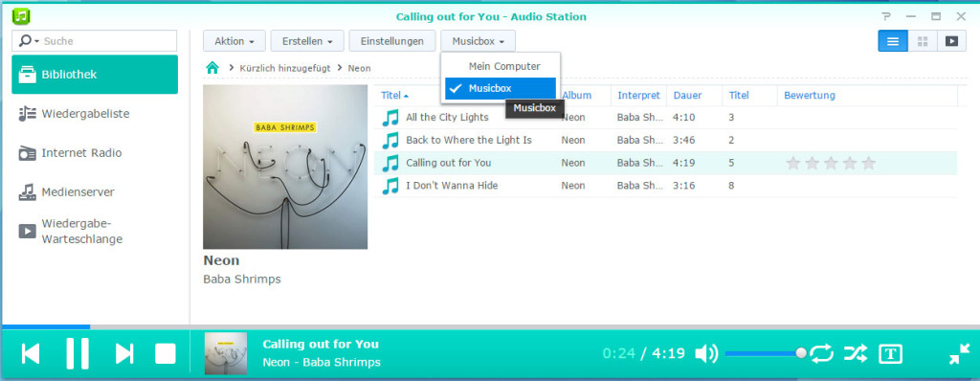Select track Calling out for You
This screenshot has width=980, height=381.
tap(666, 164)
